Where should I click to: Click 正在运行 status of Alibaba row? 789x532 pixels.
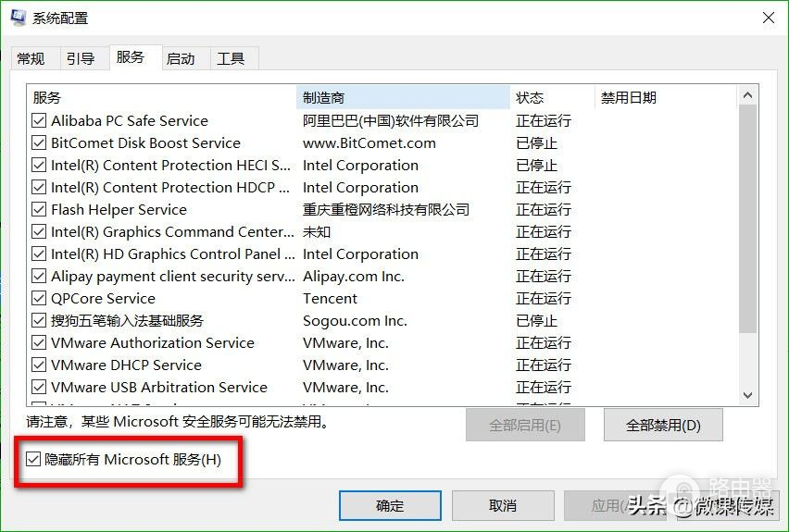pos(544,120)
